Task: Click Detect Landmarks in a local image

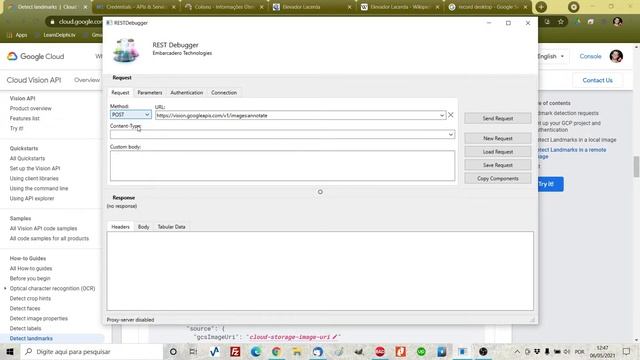Action: pyautogui.click(x=577, y=140)
